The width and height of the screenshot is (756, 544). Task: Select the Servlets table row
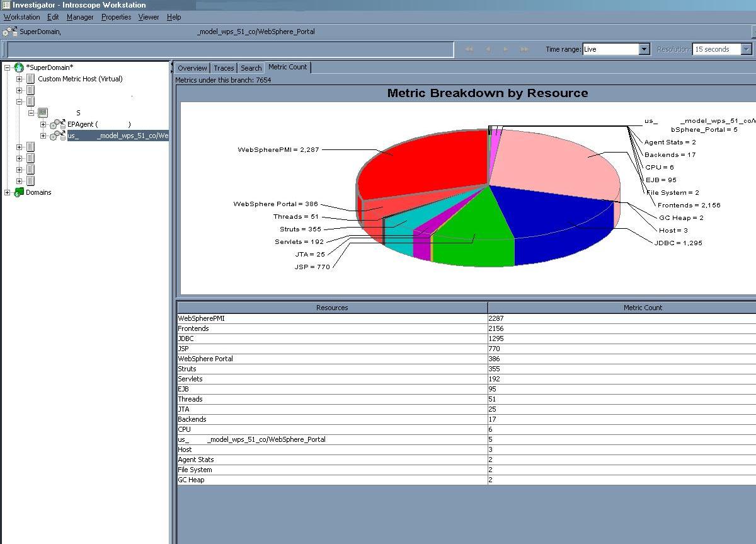pyautogui.click(x=466, y=379)
